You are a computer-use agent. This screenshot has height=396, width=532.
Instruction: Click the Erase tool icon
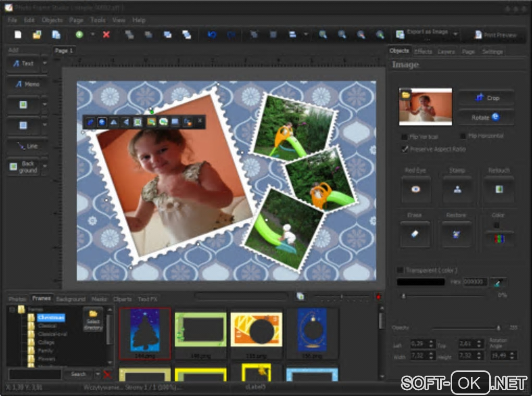pyautogui.click(x=415, y=234)
